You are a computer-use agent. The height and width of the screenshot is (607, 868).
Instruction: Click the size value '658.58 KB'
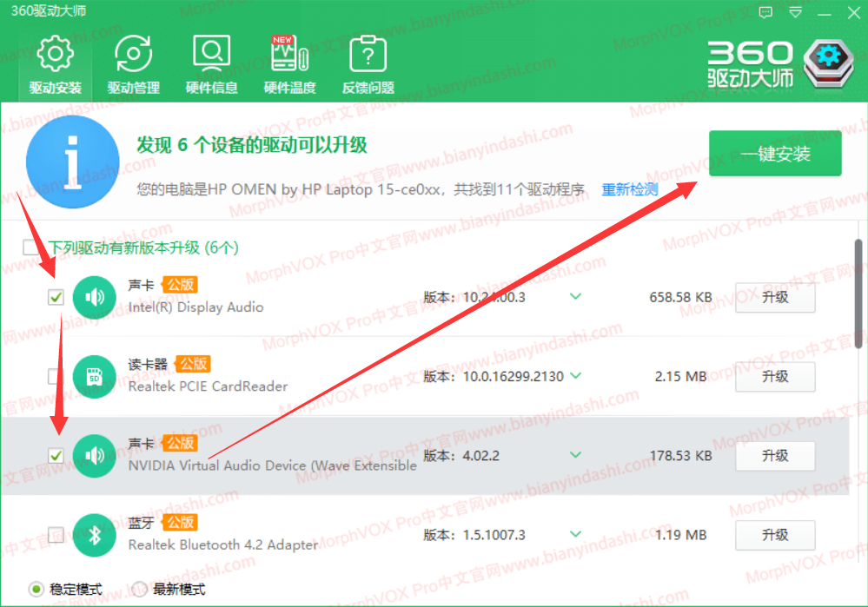click(681, 297)
